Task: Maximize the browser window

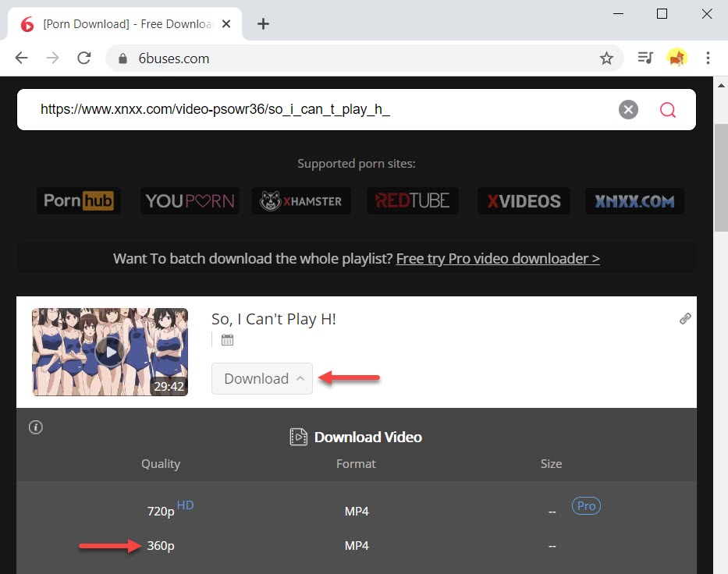Action: point(662,14)
